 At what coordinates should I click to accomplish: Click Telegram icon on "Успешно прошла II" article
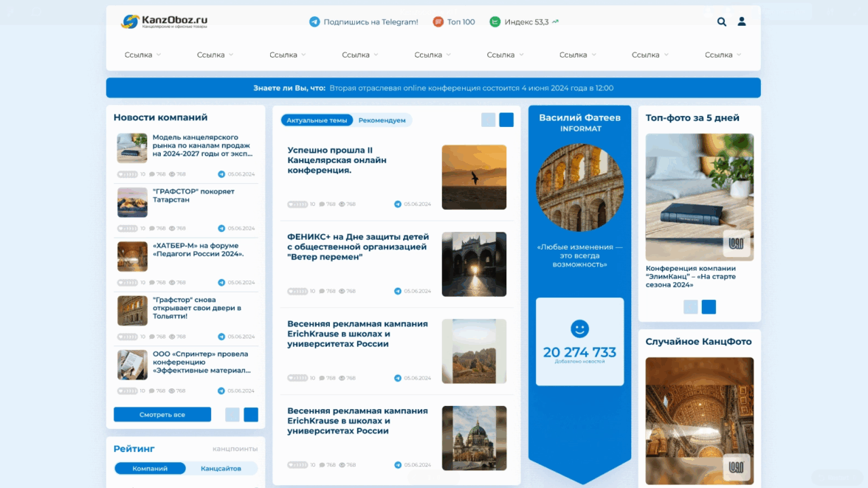click(x=397, y=205)
